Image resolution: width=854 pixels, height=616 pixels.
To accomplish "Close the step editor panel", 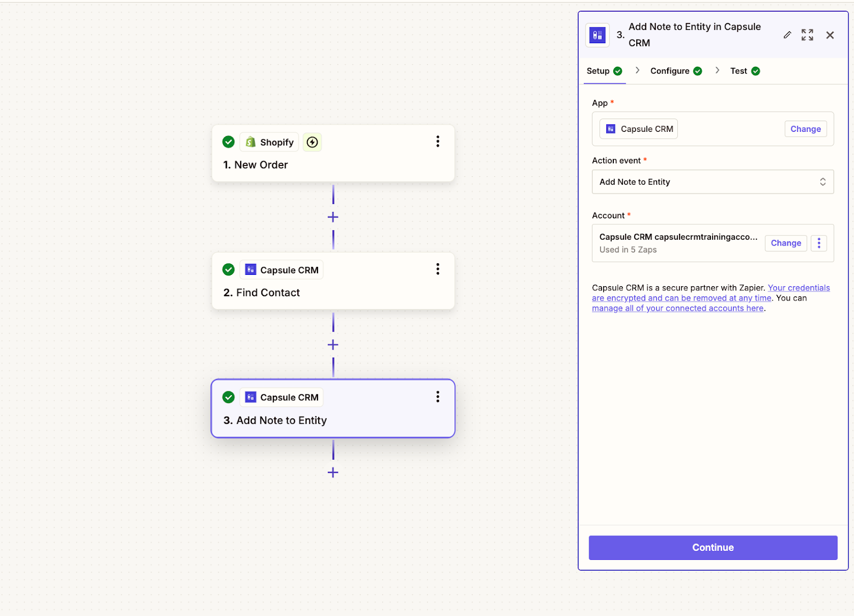I will coord(830,35).
